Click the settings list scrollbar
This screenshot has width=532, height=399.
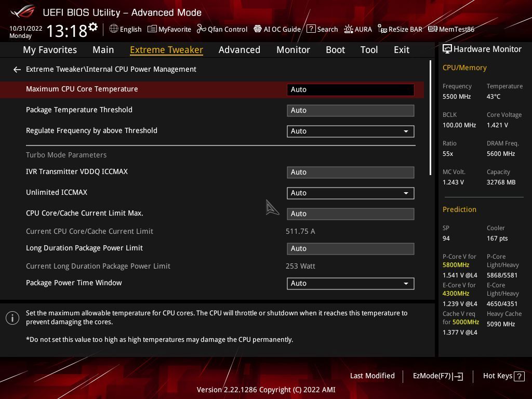(430, 118)
